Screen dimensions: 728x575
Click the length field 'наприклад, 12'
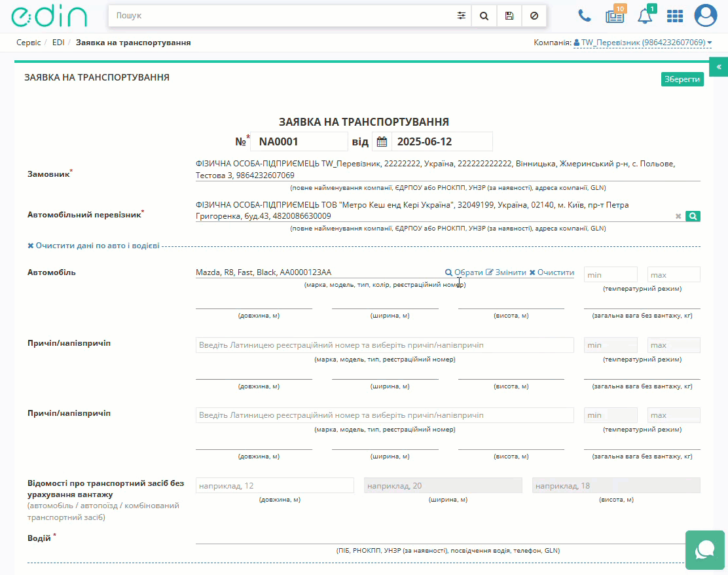click(275, 486)
